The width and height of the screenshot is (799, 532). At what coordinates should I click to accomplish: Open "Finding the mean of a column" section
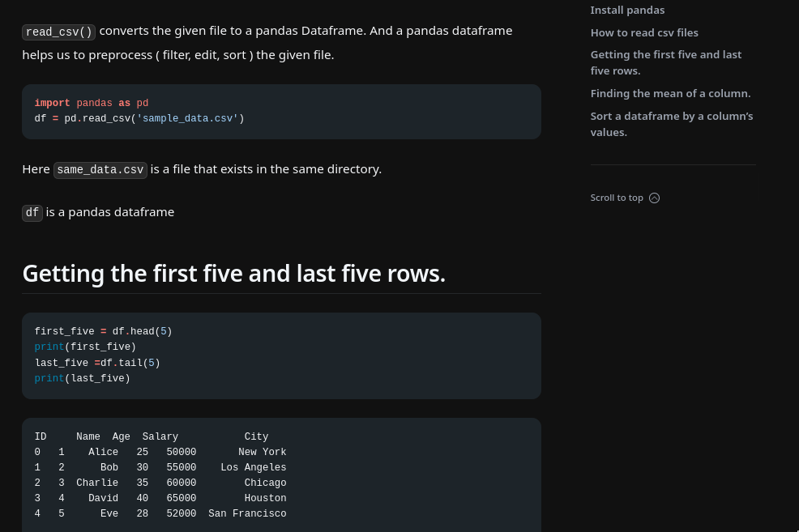[670, 93]
